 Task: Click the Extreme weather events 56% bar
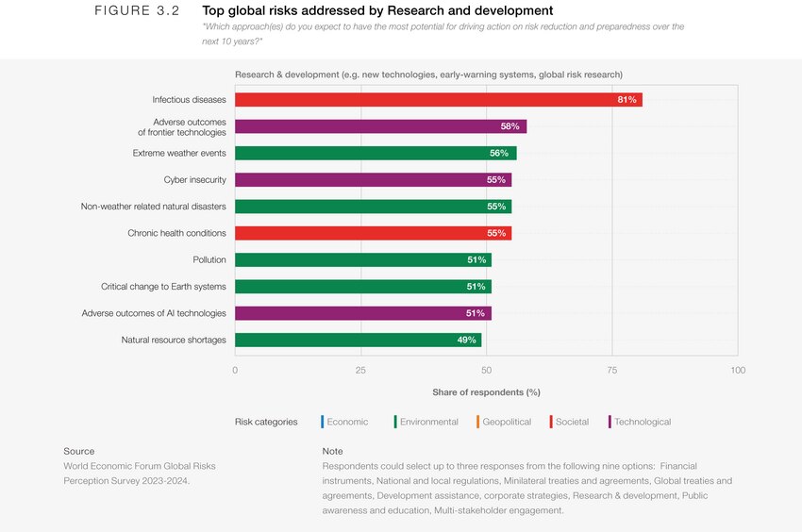click(376, 153)
